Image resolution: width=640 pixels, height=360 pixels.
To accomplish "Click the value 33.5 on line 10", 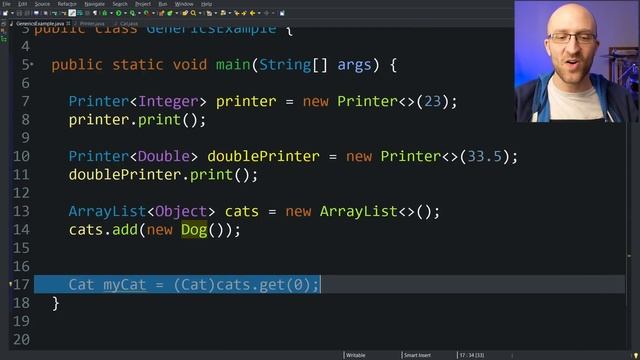I will (484, 156).
